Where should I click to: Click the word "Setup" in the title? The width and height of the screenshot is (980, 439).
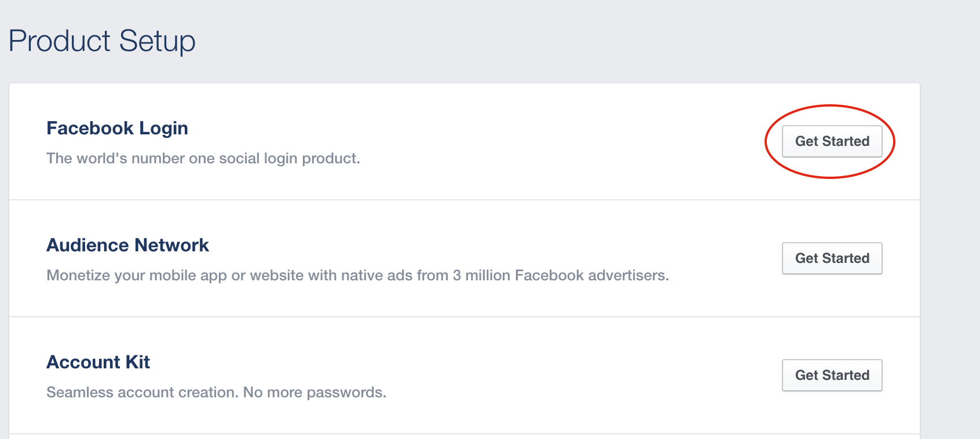click(158, 41)
